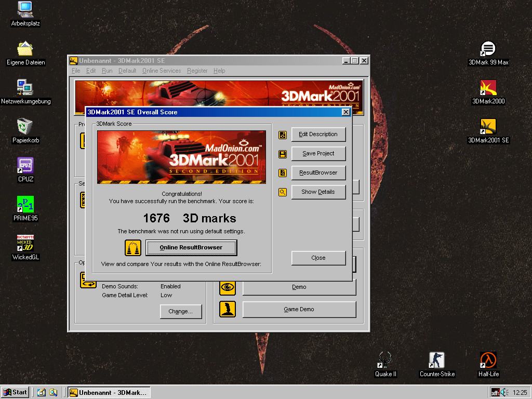Open the Edit menu in 3DMark2001 window
This screenshot has height=399, width=532.
tap(90, 71)
